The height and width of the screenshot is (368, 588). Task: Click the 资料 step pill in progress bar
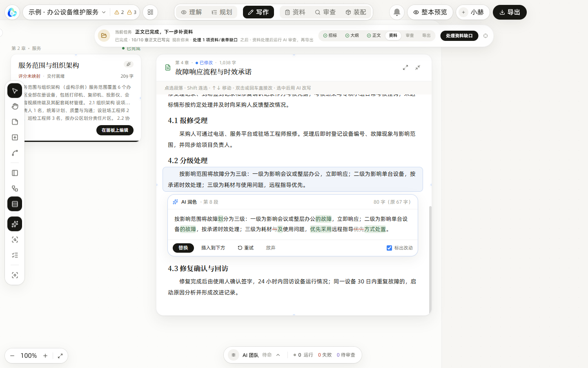393,36
